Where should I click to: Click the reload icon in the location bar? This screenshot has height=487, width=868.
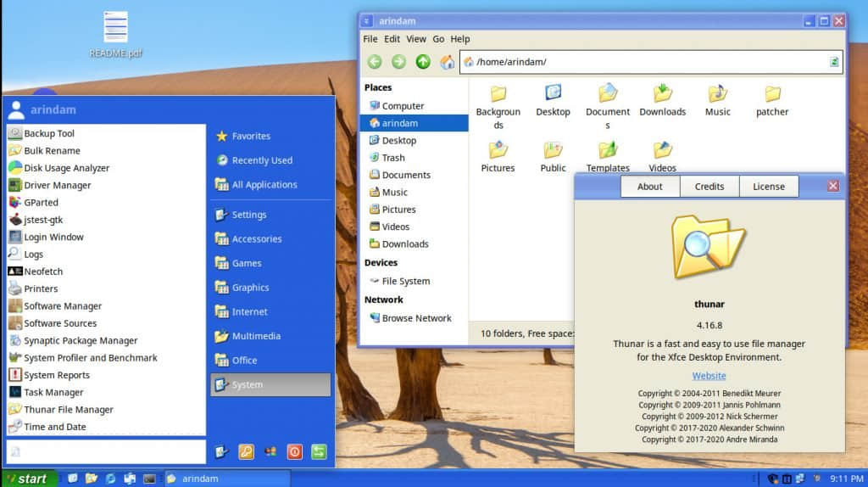click(834, 61)
